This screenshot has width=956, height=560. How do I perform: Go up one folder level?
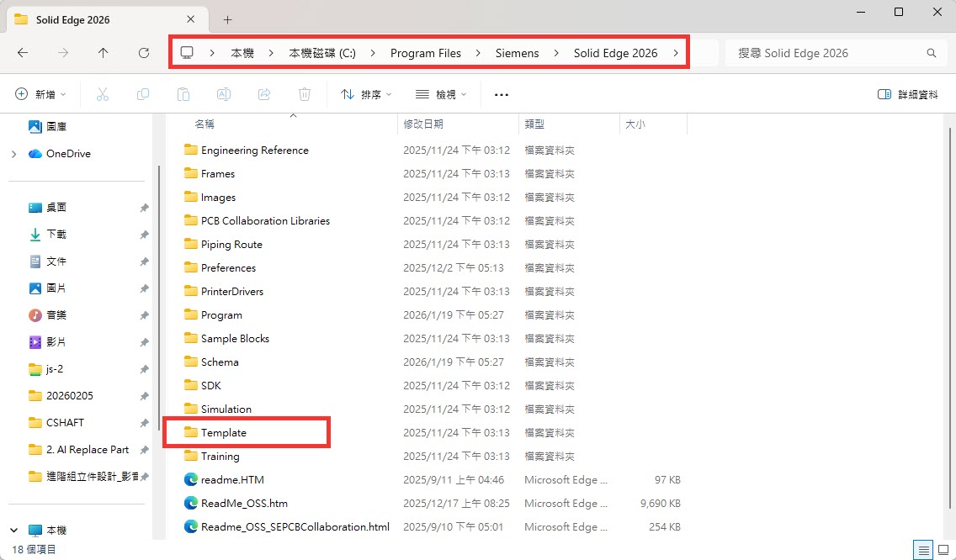(103, 53)
